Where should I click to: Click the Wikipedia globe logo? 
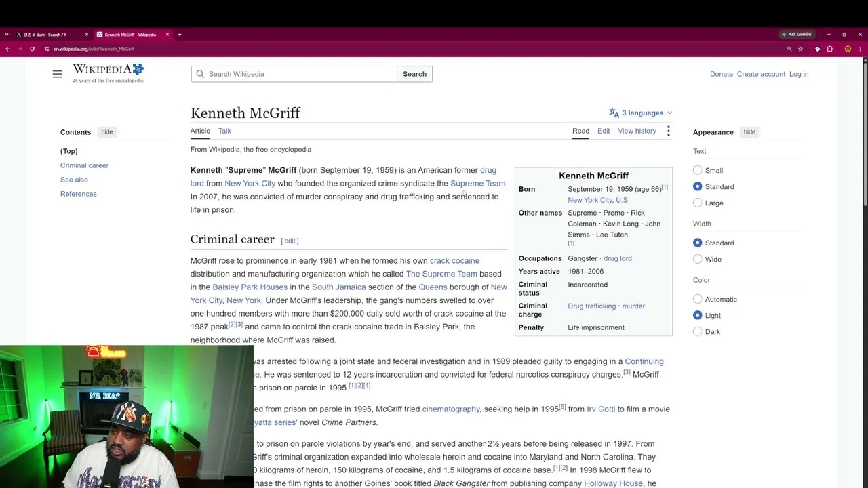point(108,73)
